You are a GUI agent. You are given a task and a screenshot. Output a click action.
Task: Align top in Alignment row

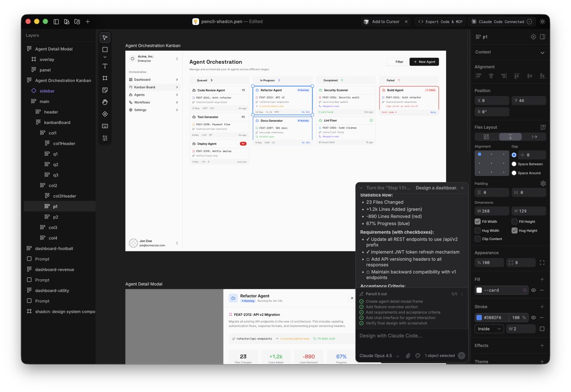click(517, 76)
